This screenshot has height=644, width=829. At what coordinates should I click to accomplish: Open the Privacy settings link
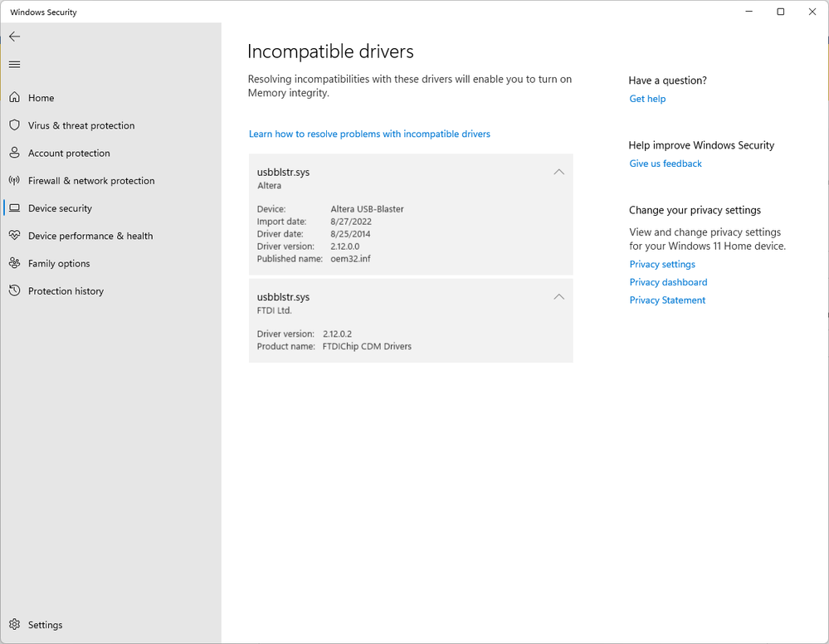[662, 264]
